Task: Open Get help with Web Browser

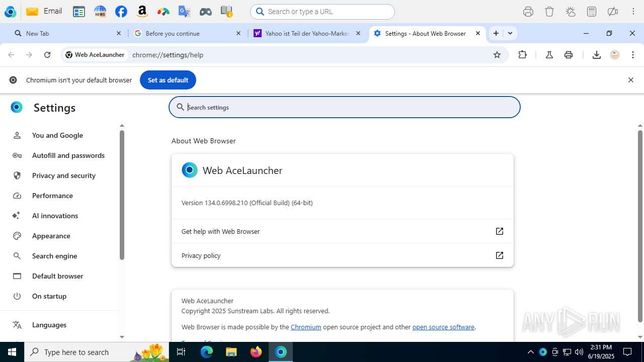Action: pos(342,231)
